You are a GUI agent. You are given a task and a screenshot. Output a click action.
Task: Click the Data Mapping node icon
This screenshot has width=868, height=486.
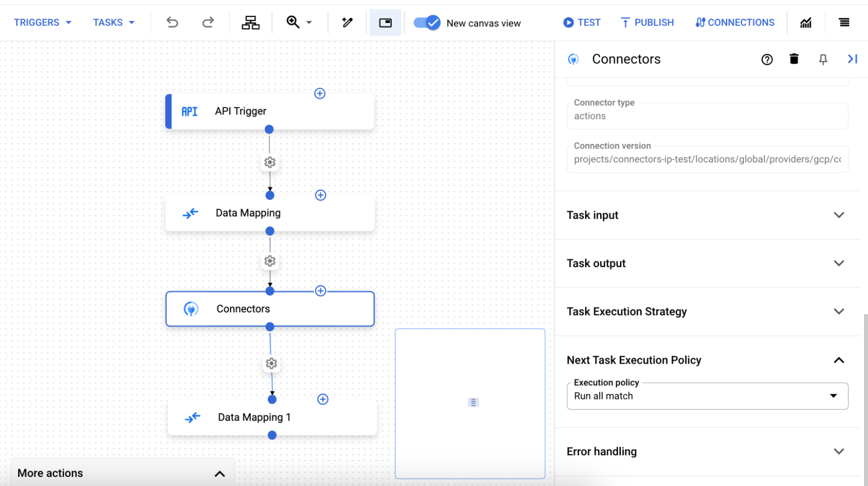click(190, 212)
